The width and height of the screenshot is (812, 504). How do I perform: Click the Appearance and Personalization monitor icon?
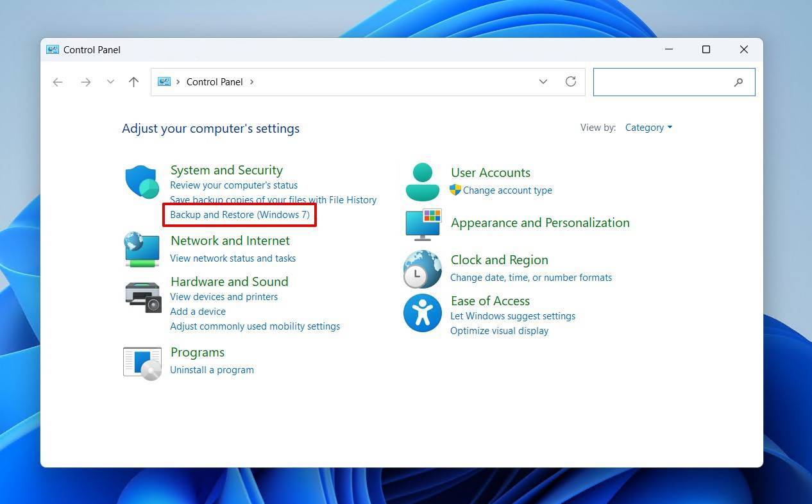coord(423,224)
